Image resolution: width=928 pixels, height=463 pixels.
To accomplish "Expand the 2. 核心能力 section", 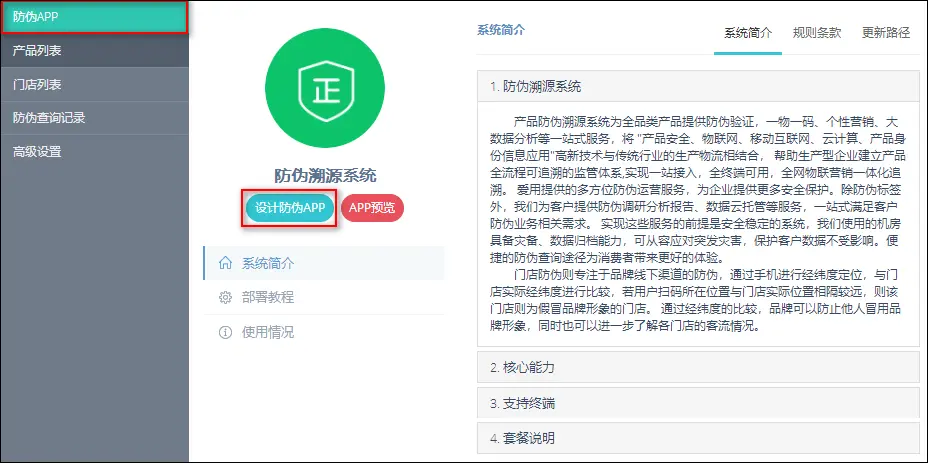I will point(697,367).
